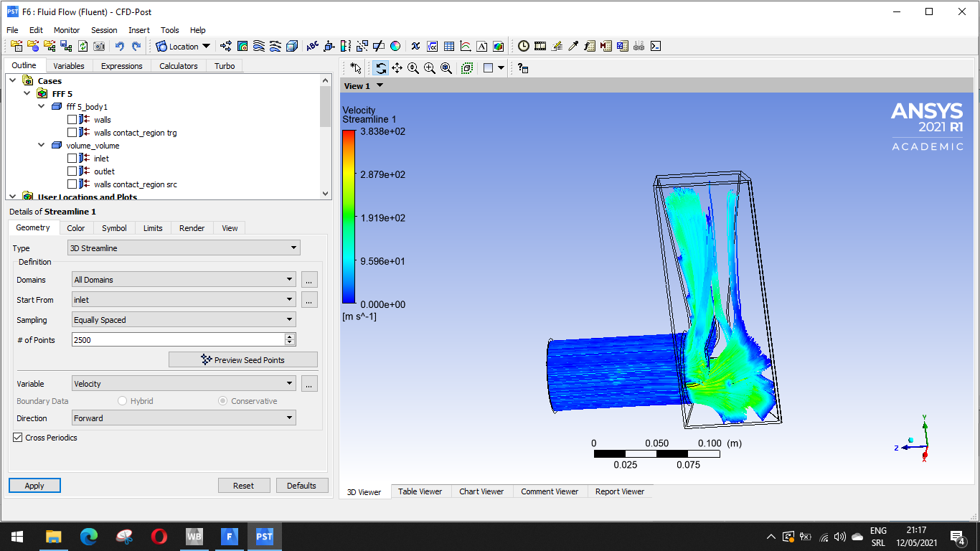Screen dimensions: 980x551
Task: Open the Type 3D Streamline dropdown
Action: click(x=184, y=248)
